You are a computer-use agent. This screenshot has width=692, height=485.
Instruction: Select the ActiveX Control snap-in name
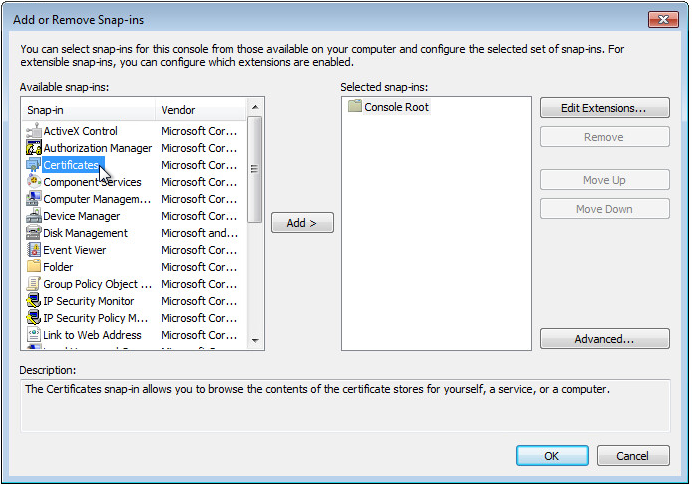click(x=80, y=131)
